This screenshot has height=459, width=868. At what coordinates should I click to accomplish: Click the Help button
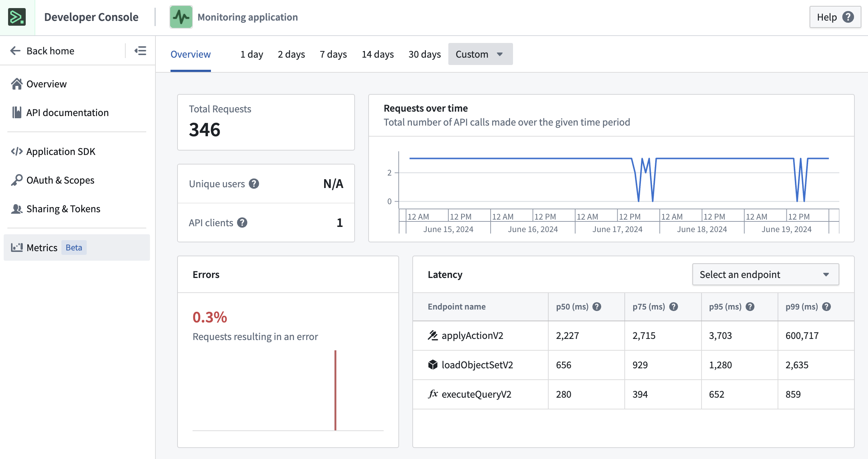835,17
